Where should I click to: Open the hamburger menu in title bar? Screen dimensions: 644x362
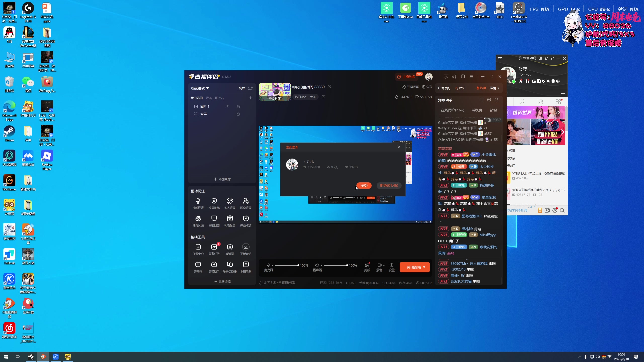(x=471, y=77)
